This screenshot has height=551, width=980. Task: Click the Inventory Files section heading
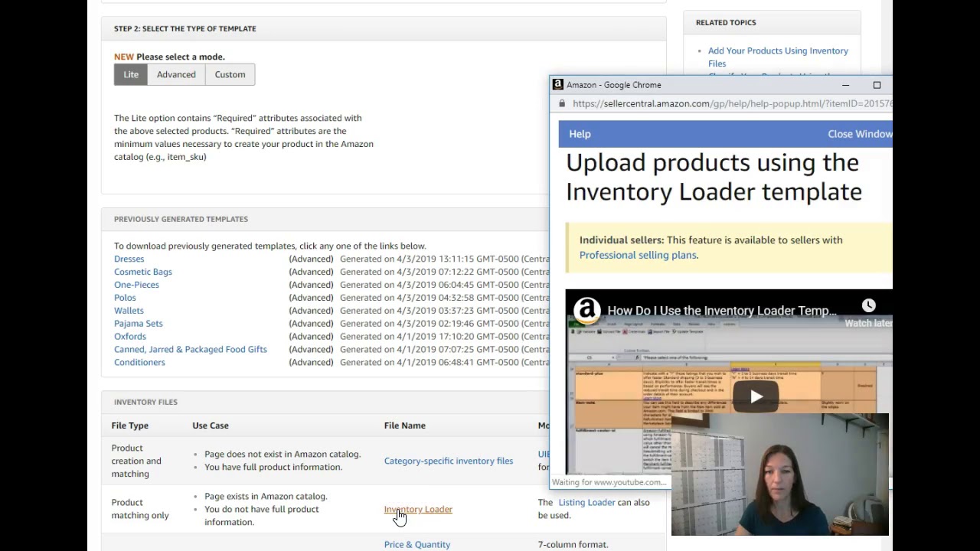tap(145, 402)
